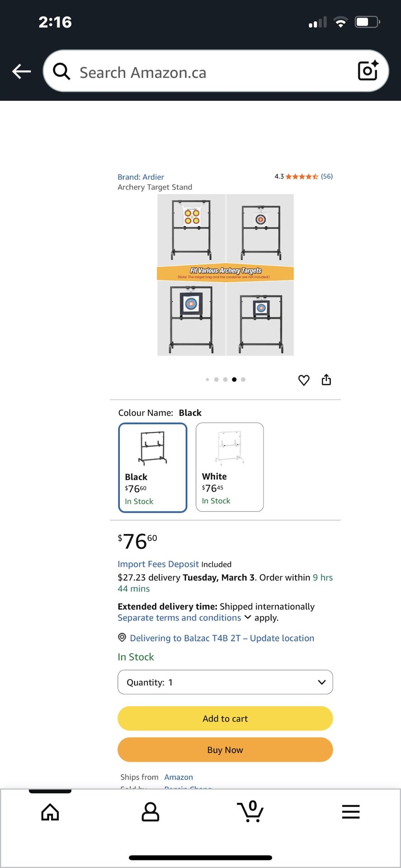The image size is (401, 868).
Task: Tap the Buy Now button
Action: point(225,750)
